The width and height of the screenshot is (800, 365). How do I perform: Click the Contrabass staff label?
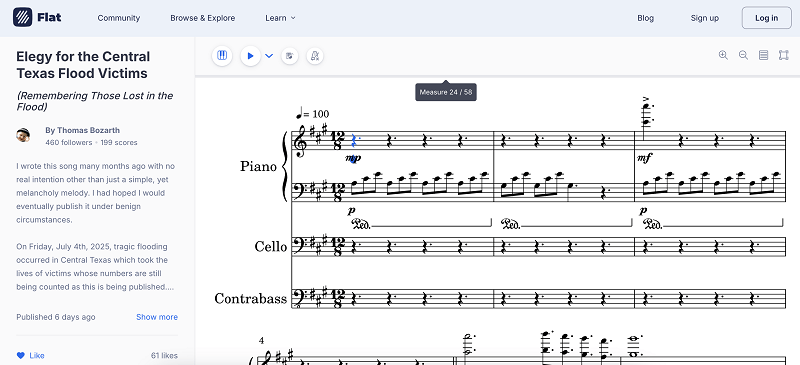pos(251,298)
